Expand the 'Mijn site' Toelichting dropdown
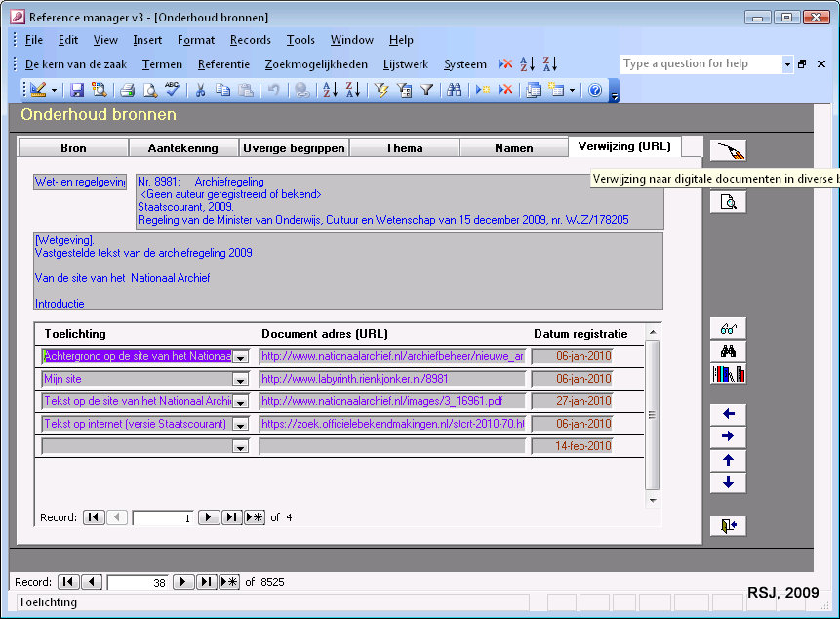 (240, 380)
